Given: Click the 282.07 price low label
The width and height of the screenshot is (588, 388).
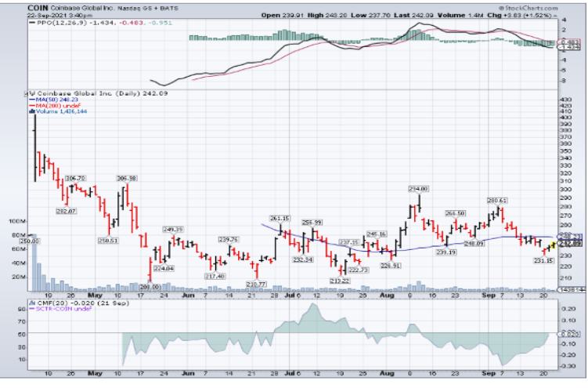Looking at the screenshot, I should [x=67, y=212].
